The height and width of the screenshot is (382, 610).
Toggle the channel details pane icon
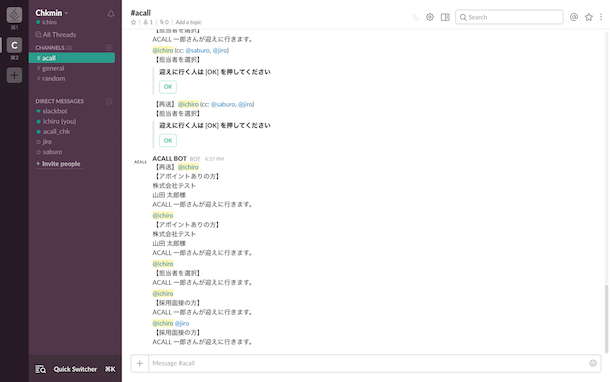[445, 17]
